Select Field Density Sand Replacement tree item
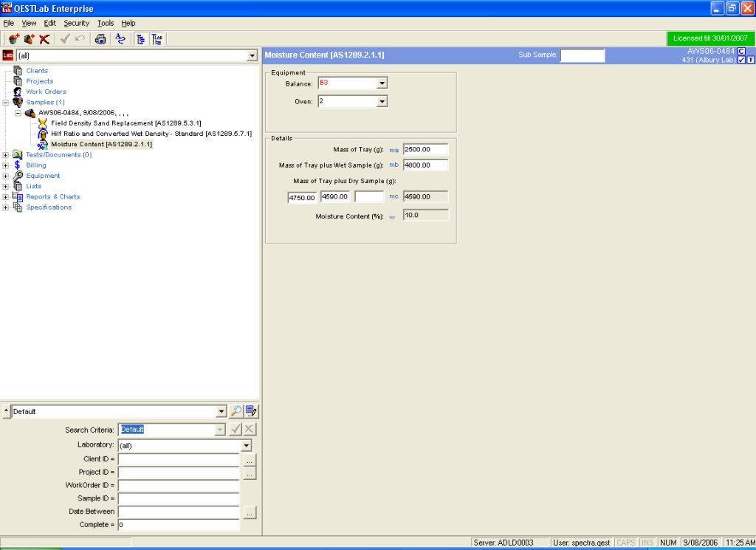 click(126, 123)
